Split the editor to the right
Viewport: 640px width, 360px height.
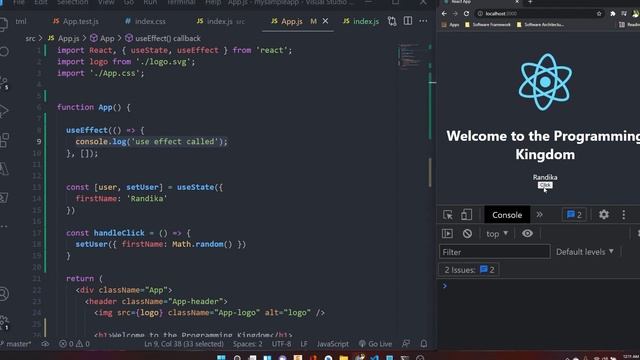408,20
